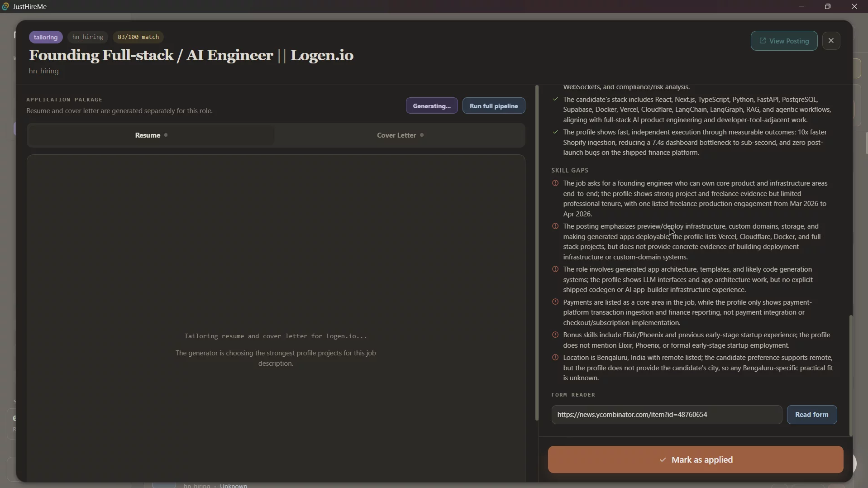Click the APPLICATION PACKAGE heading
This screenshot has height=488, width=868.
[x=65, y=100]
